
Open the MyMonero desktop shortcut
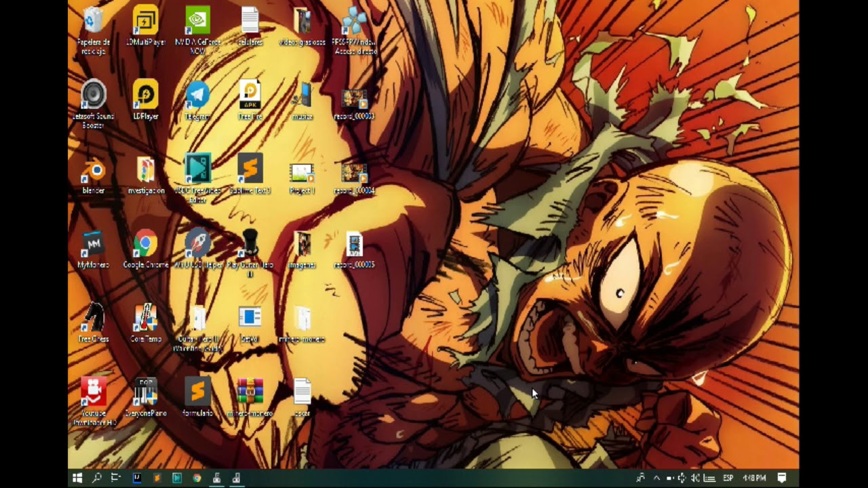coord(94,249)
